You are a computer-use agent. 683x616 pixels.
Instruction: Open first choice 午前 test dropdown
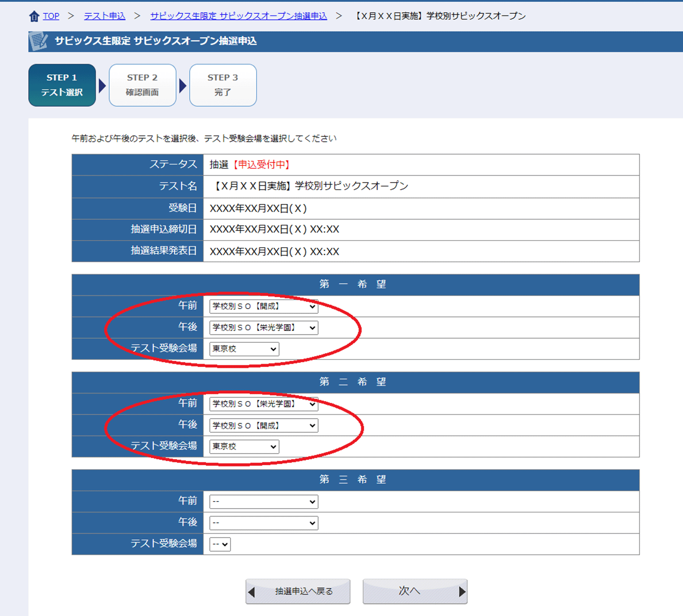[x=264, y=306]
